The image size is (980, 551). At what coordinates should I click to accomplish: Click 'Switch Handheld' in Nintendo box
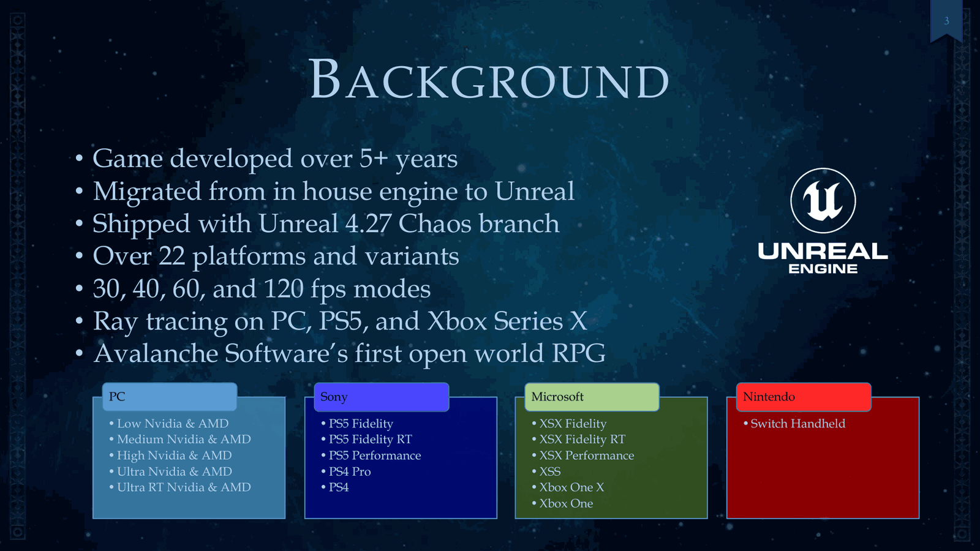[797, 424]
